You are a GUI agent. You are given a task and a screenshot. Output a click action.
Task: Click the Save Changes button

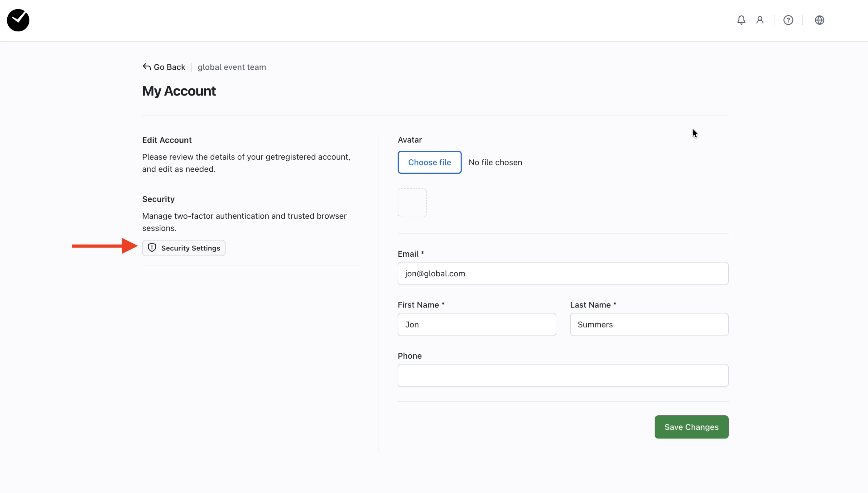[x=691, y=427]
